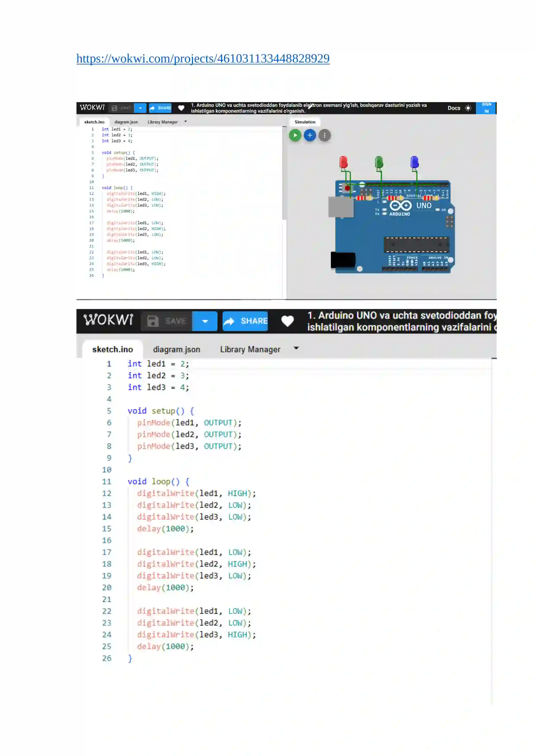
Task: Click line 12 'digitalWrite(led1, HIGH);' in enlarged code
Action: 196,493
